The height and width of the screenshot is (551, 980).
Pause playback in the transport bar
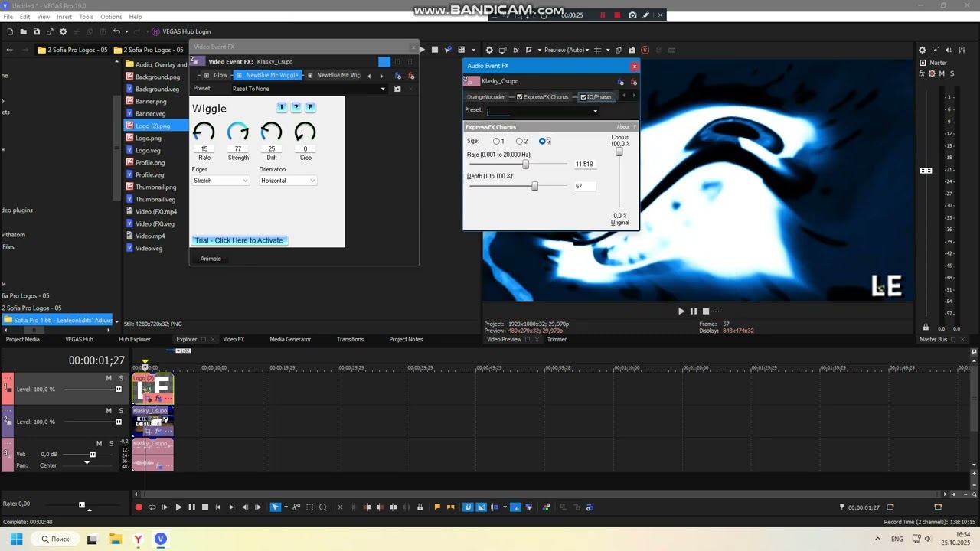click(191, 507)
